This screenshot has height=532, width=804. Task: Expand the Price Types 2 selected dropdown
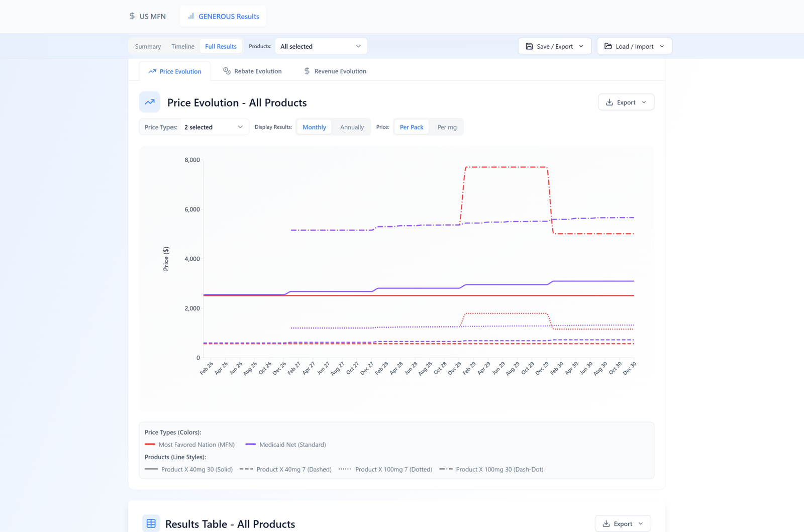pos(214,127)
